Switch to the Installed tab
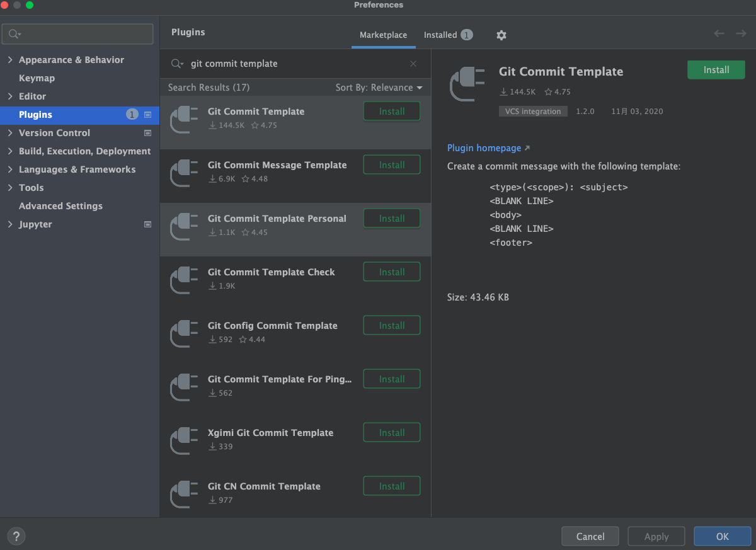This screenshot has width=756, height=550. click(448, 35)
